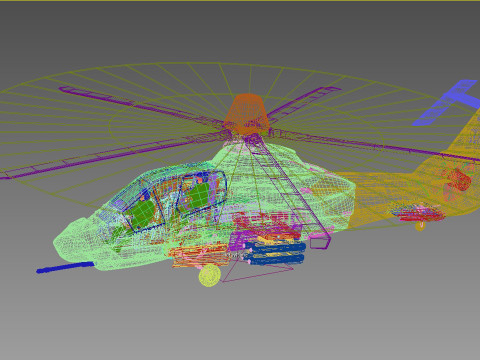Select the small yellow tail wheel
The width and height of the screenshot is (480, 360).
coord(420,226)
